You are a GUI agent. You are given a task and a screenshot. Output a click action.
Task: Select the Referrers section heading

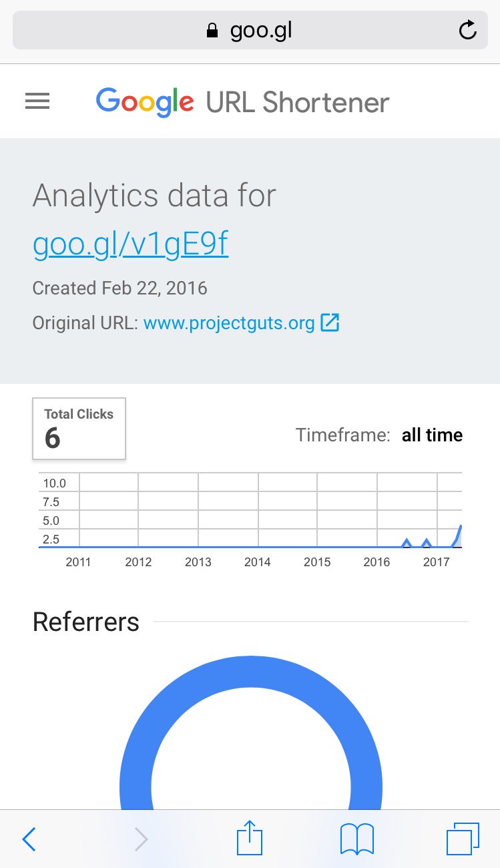click(x=86, y=622)
